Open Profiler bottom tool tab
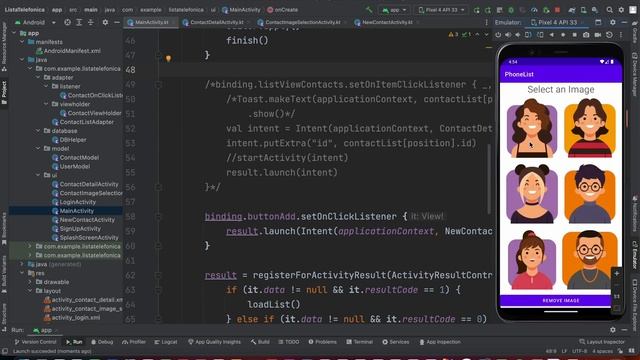The image size is (640, 360). [x=134, y=342]
